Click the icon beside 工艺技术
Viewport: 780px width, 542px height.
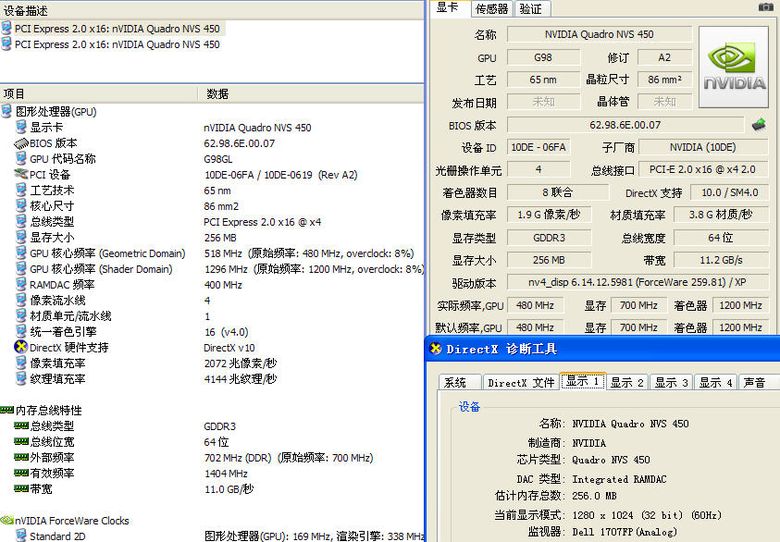click(21, 190)
